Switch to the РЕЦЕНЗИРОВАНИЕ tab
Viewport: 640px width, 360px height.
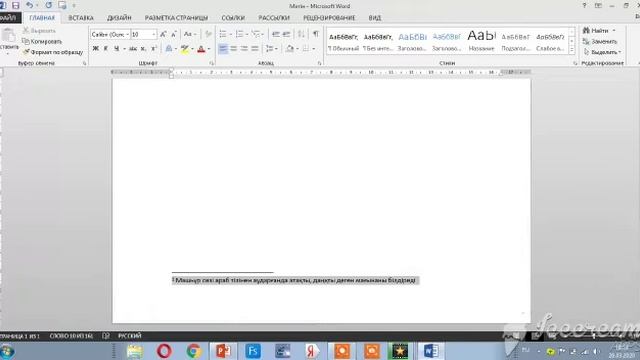pos(329,18)
